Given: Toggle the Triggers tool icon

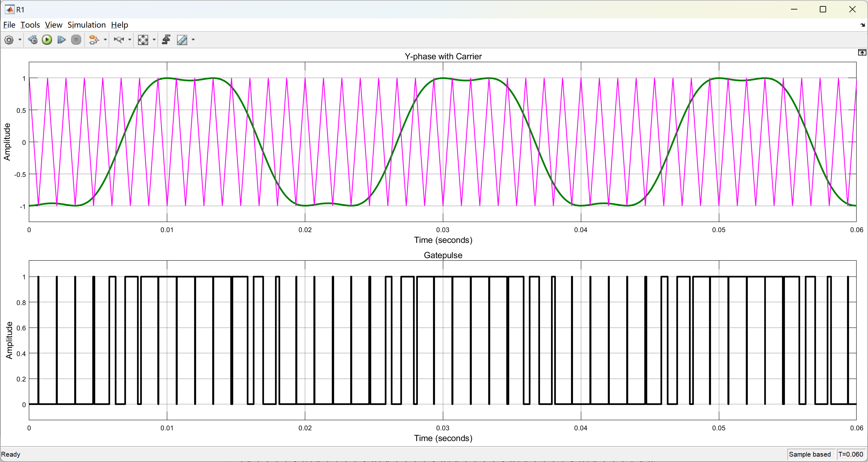Looking at the screenshot, I should [166, 40].
